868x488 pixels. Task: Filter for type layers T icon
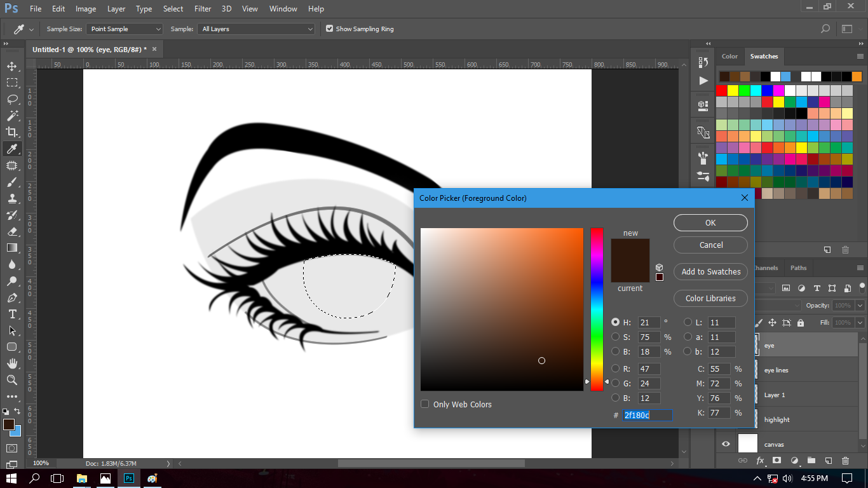tap(817, 288)
